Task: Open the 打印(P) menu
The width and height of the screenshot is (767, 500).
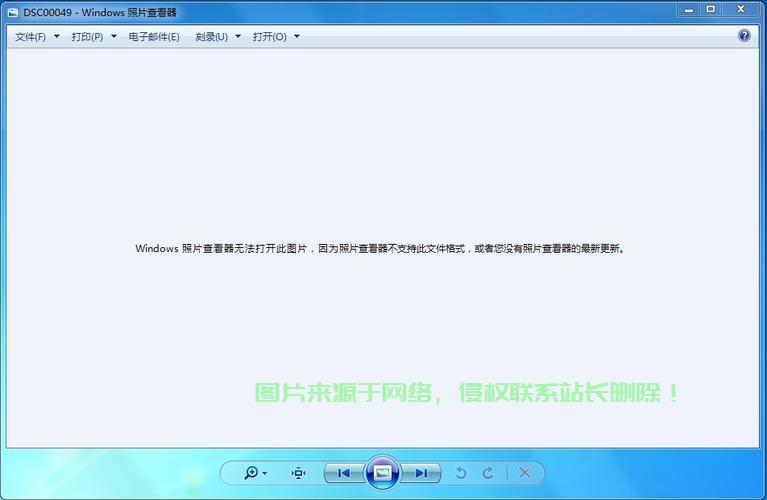Action: pos(87,37)
